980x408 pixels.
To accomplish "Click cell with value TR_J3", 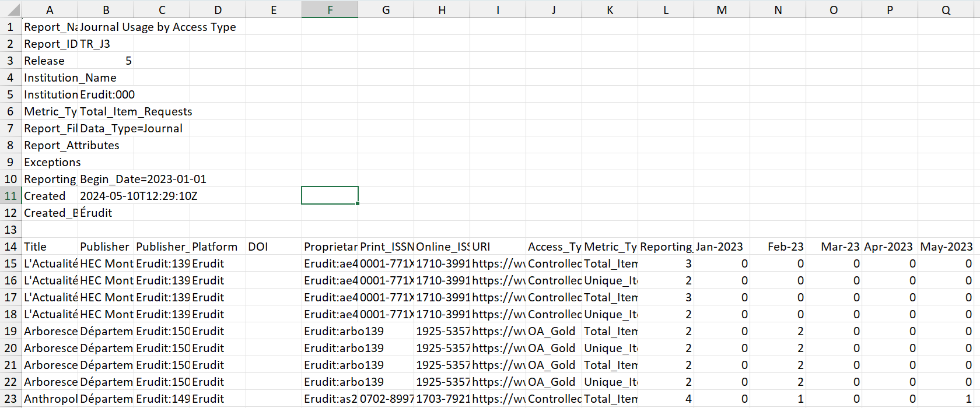I will (106, 44).
